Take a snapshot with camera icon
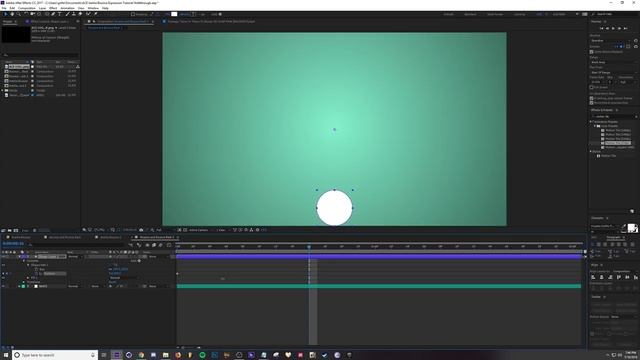 [141, 230]
